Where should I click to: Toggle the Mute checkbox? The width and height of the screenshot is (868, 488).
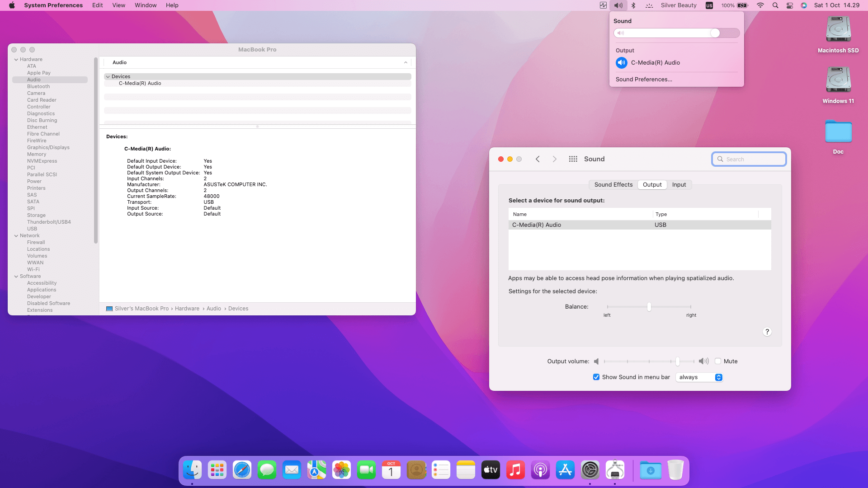tap(717, 361)
